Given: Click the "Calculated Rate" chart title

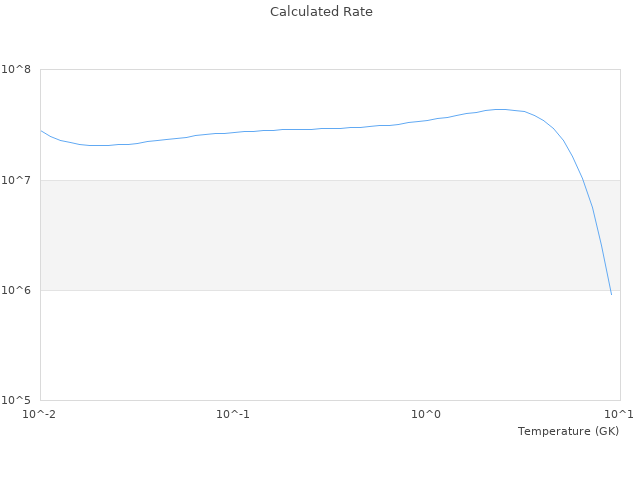Looking at the screenshot, I should click(320, 12).
